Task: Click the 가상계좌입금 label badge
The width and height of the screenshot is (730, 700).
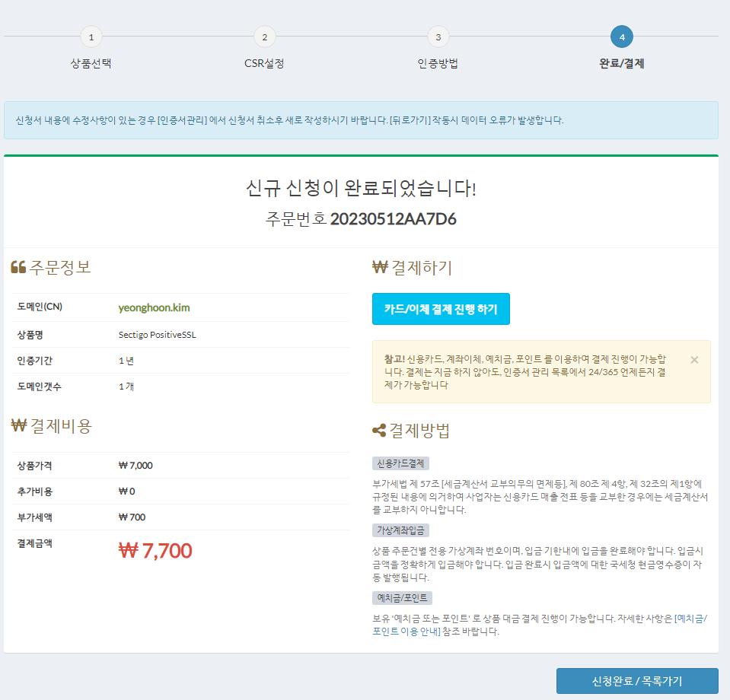Action: pos(402,530)
